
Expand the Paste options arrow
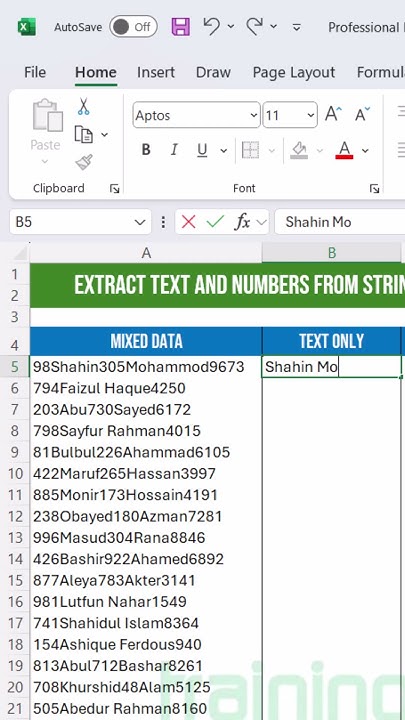pos(45,162)
